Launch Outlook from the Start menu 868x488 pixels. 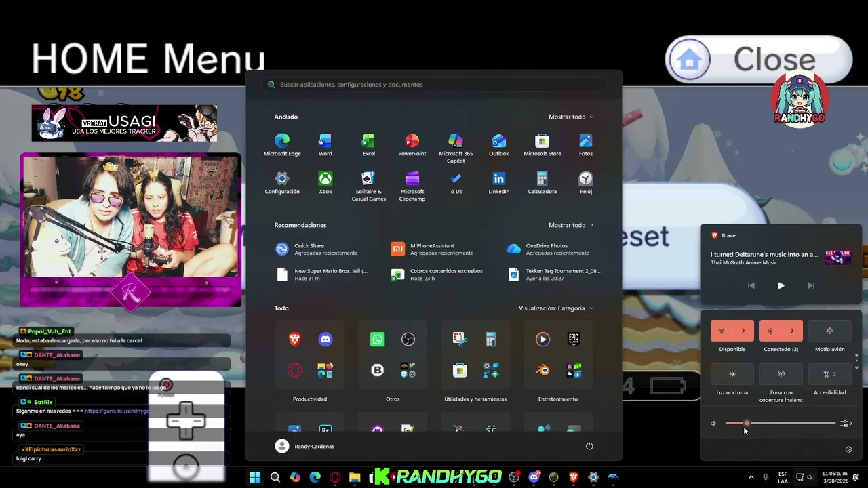pyautogui.click(x=499, y=145)
